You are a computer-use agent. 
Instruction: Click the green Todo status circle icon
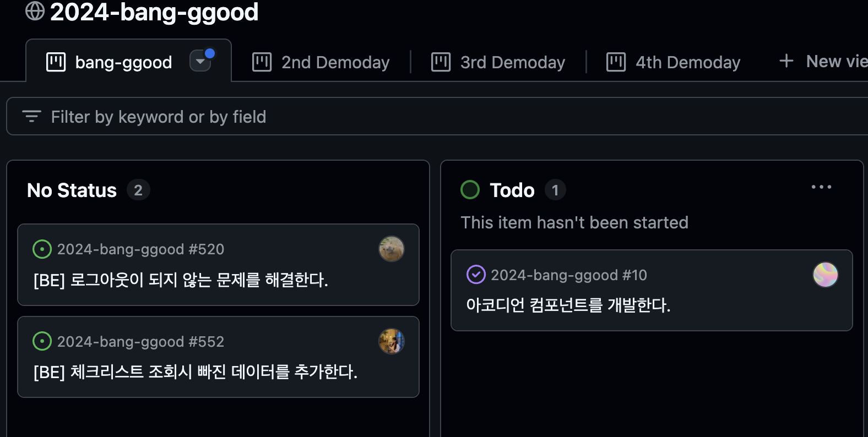[x=470, y=190]
